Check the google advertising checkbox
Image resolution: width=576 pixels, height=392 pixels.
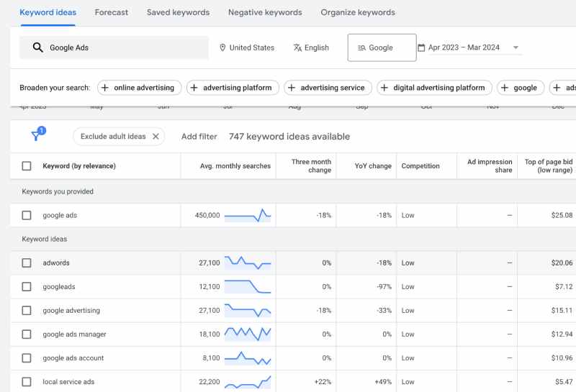27,311
